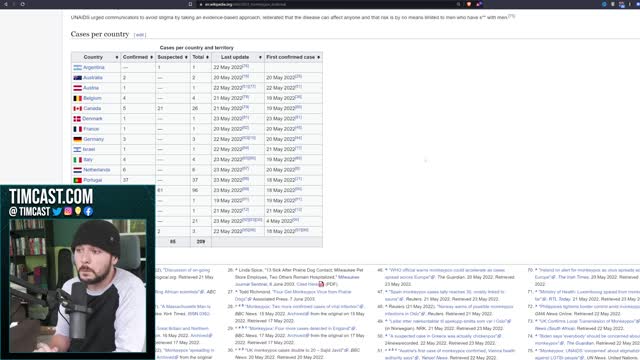Click the TIMCAST.COM logo text

pyautogui.click(x=51, y=197)
